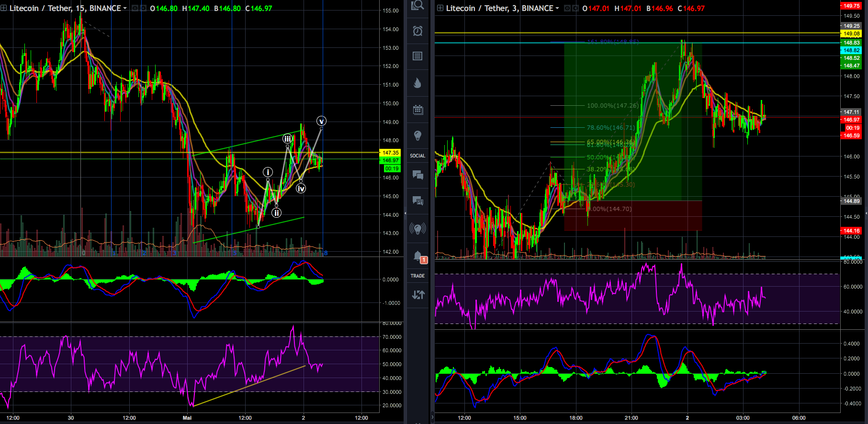Select the green profit zone of long position
868x424 pixels.
[x=633, y=121]
